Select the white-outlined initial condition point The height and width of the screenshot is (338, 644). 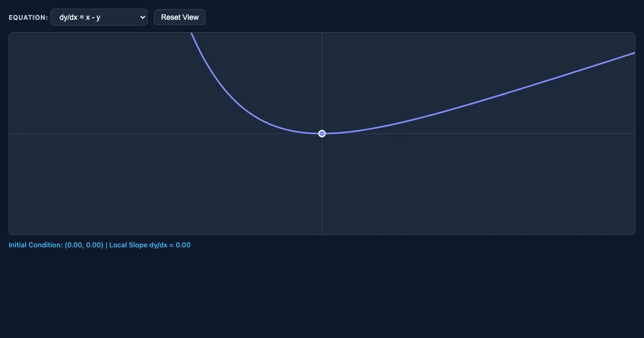(322, 134)
